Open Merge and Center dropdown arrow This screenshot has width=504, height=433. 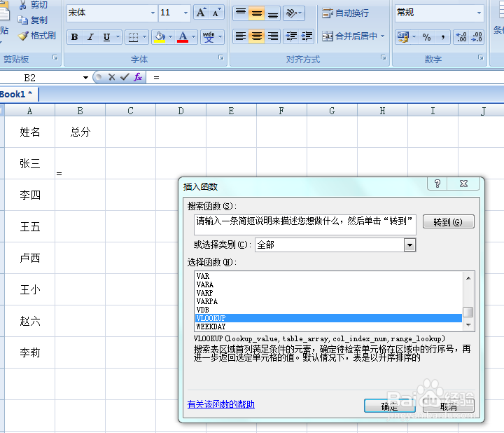point(382,36)
